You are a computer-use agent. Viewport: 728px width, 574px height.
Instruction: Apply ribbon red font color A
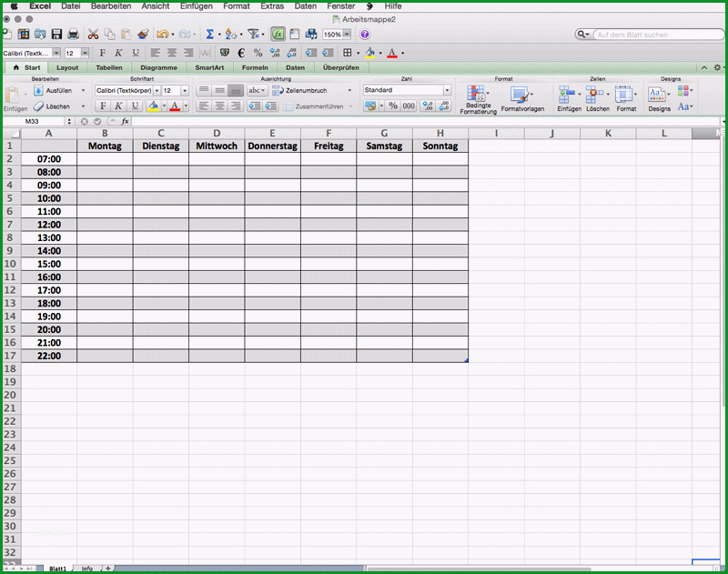point(175,106)
